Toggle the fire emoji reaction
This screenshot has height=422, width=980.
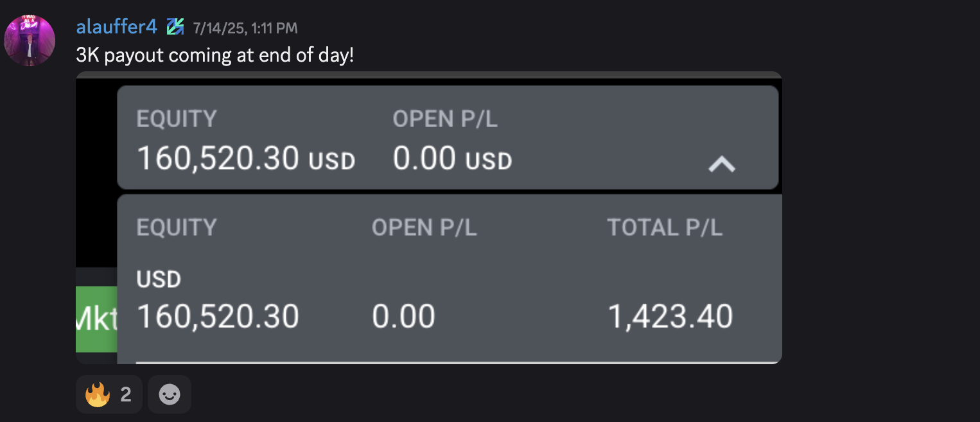click(109, 394)
